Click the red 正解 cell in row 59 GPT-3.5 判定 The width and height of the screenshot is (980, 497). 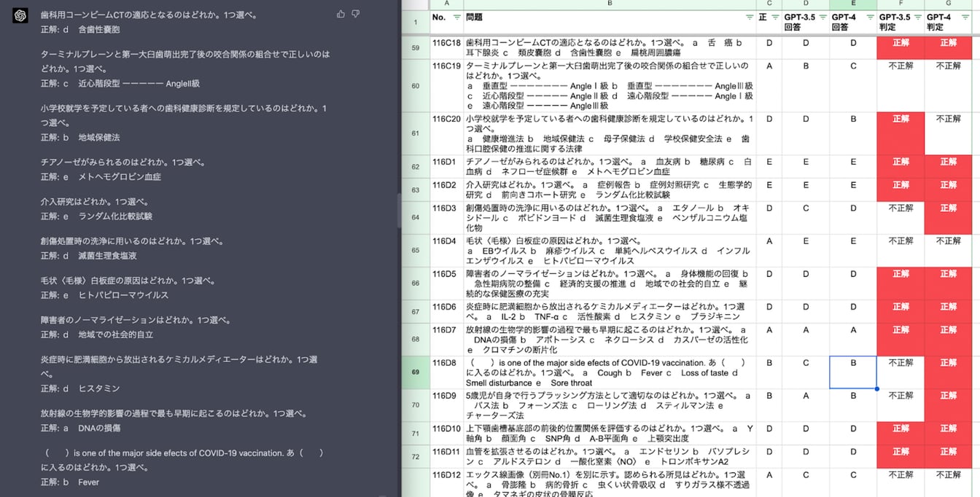point(901,48)
